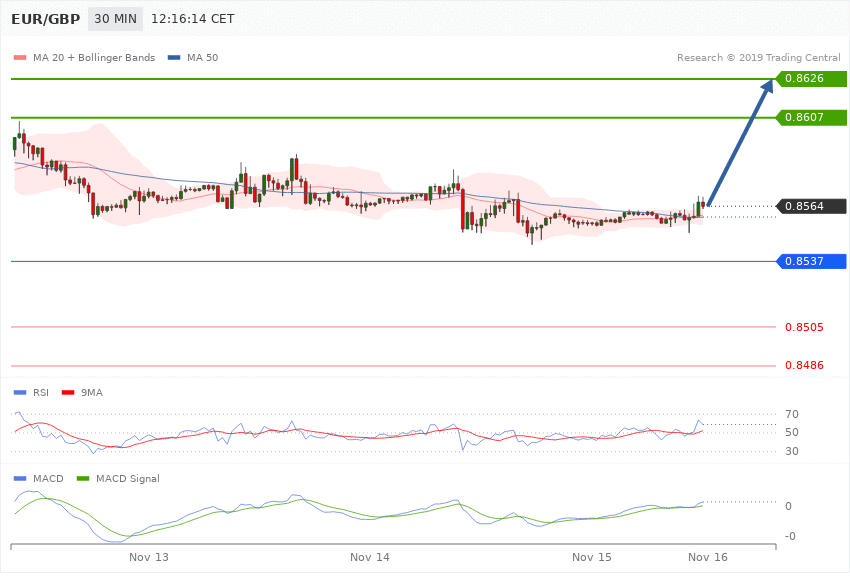850x576 pixels.
Task: Click the MA 50 legend label
Action: [202, 57]
